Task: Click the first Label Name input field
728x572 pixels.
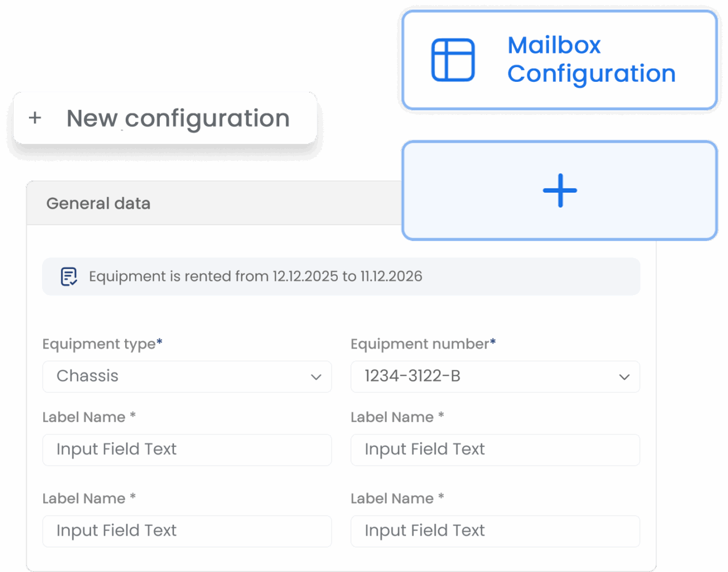Action: point(187,450)
